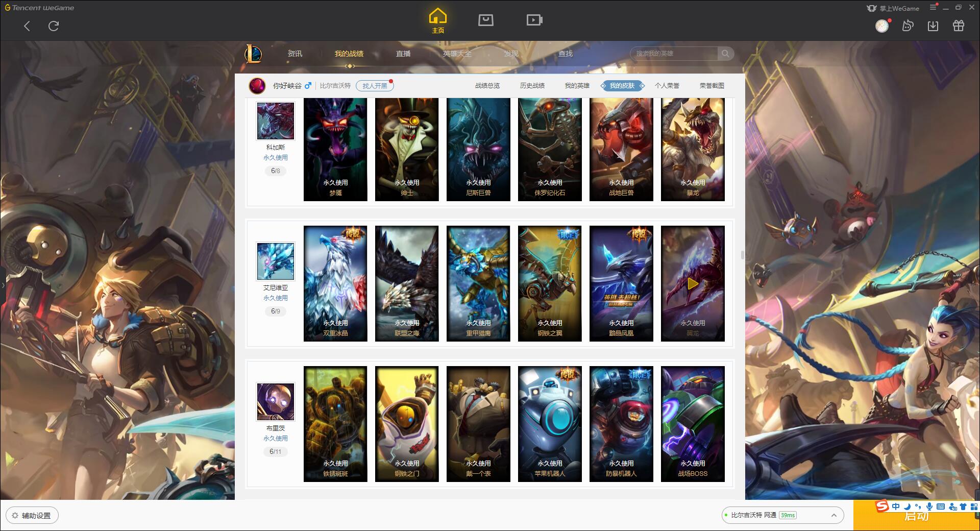Click the Sogou input S logo
This screenshot has height=531, width=980.
pyautogui.click(x=883, y=506)
